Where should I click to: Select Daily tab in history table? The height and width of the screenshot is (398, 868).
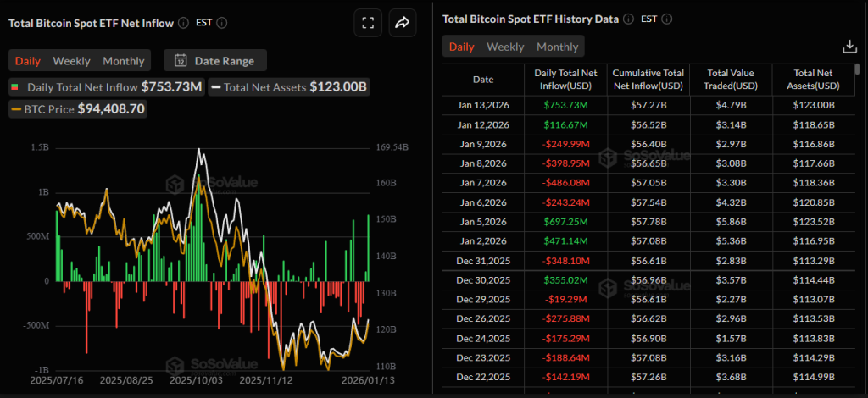(461, 47)
